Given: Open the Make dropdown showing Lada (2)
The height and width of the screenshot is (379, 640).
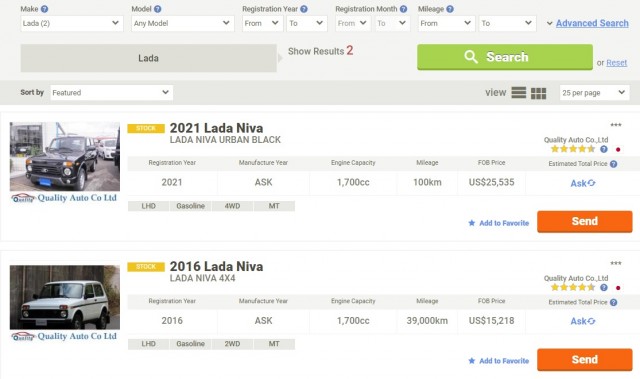Looking at the screenshot, I should coord(71,23).
